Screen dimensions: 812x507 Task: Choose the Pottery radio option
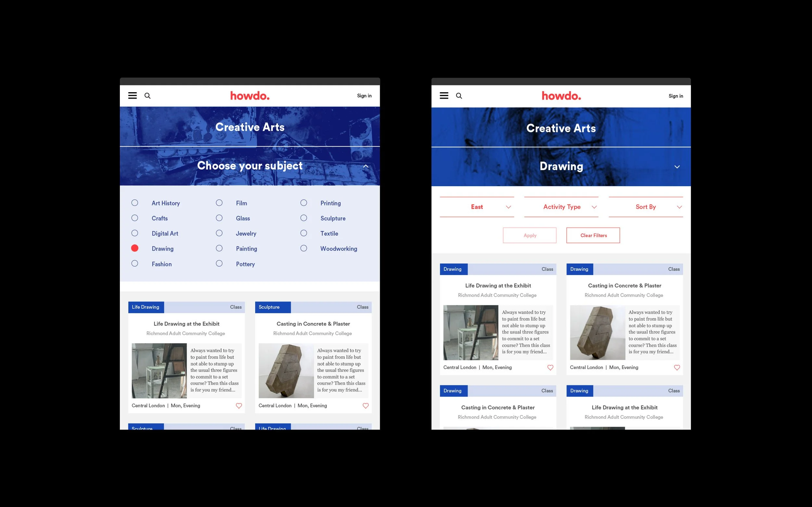tap(219, 264)
